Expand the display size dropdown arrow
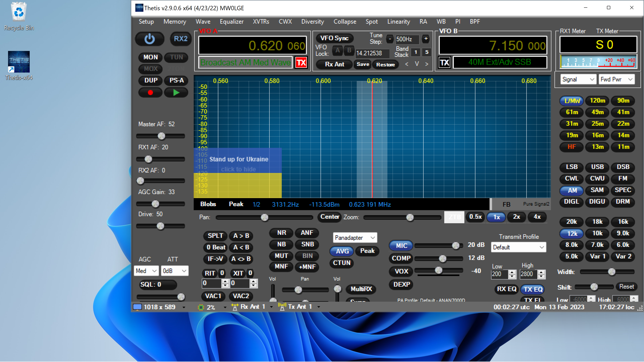 (184, 307)
